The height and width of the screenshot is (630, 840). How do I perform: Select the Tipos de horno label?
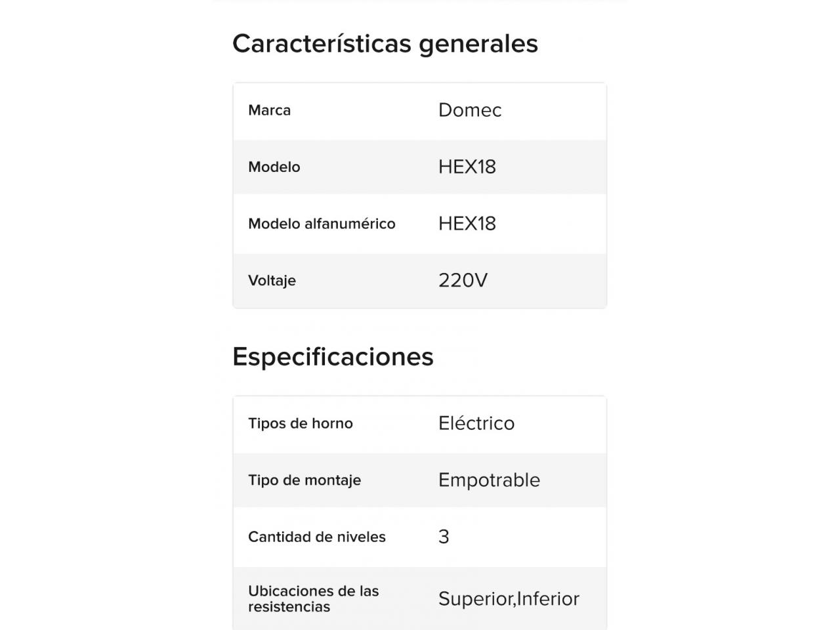click(x=301, y=423)
